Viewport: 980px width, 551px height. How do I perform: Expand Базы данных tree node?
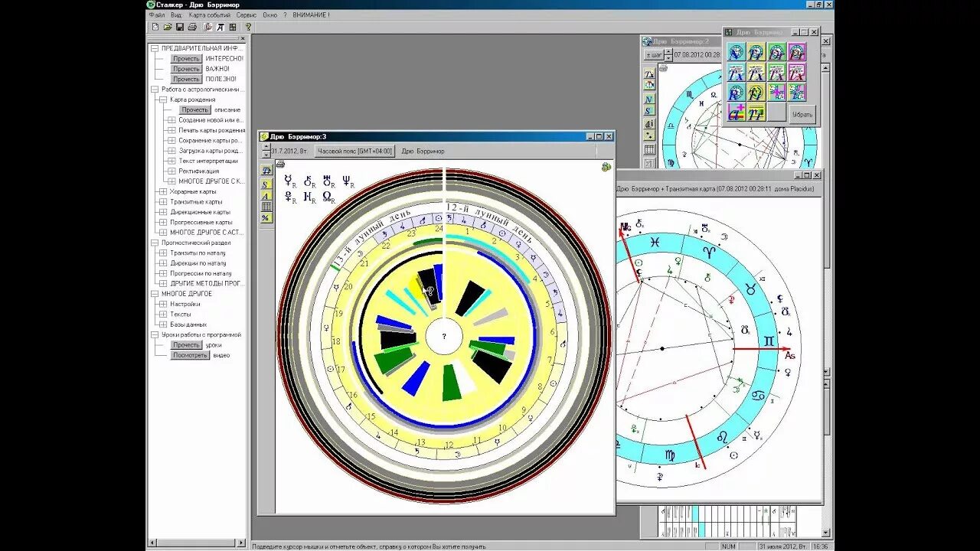162,324
